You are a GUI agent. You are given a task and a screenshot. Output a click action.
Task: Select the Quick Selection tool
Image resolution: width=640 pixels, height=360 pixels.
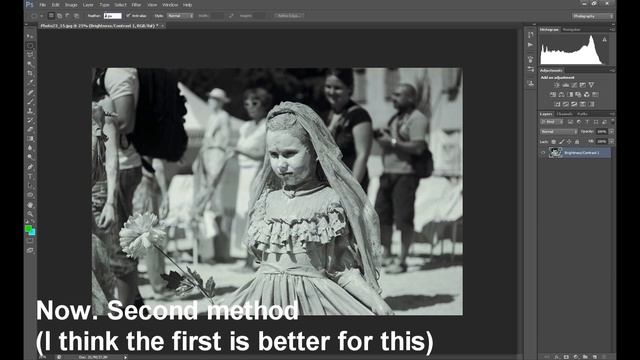coord(30,64)
